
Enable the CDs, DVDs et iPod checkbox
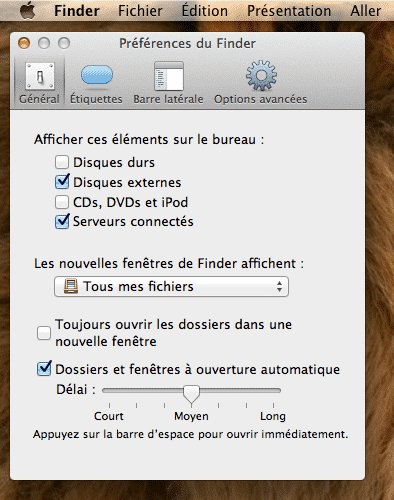[62, 202]
